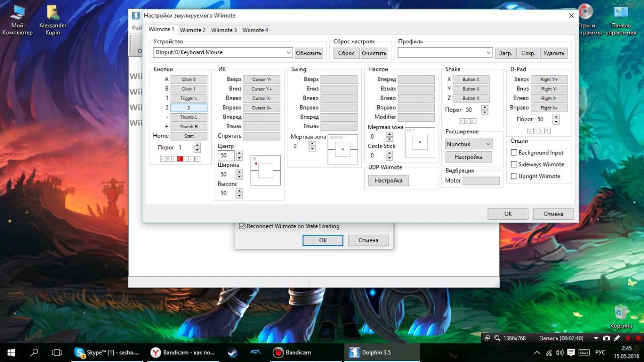Open the Корзина recycle bin icon
This screenshot has width=644, height=362.
[621, 316]
